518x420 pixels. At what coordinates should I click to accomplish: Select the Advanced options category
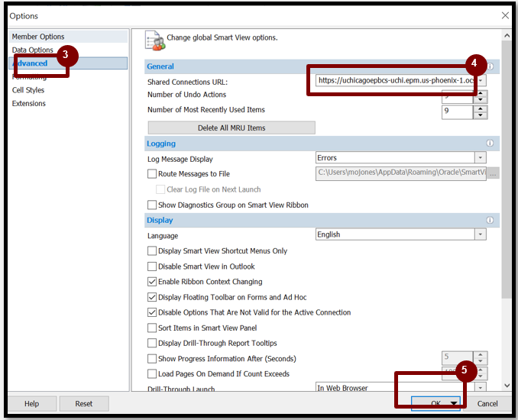click(68, 63)
